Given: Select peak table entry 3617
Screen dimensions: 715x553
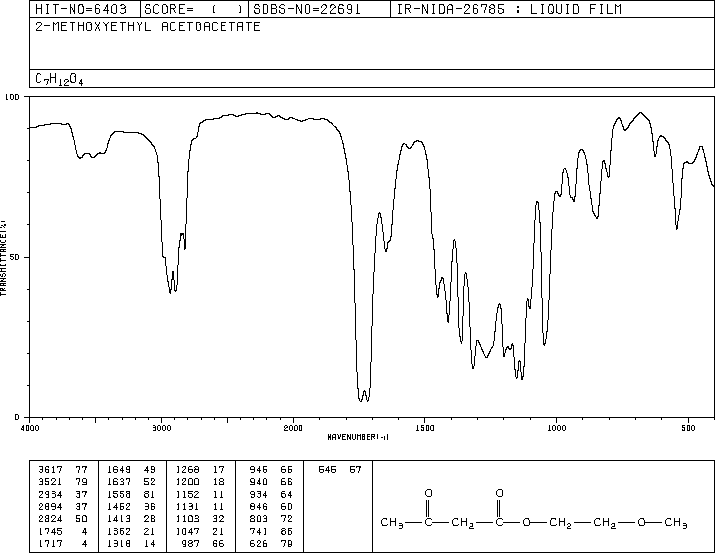Looking at the screenshot, I should 50,470.
